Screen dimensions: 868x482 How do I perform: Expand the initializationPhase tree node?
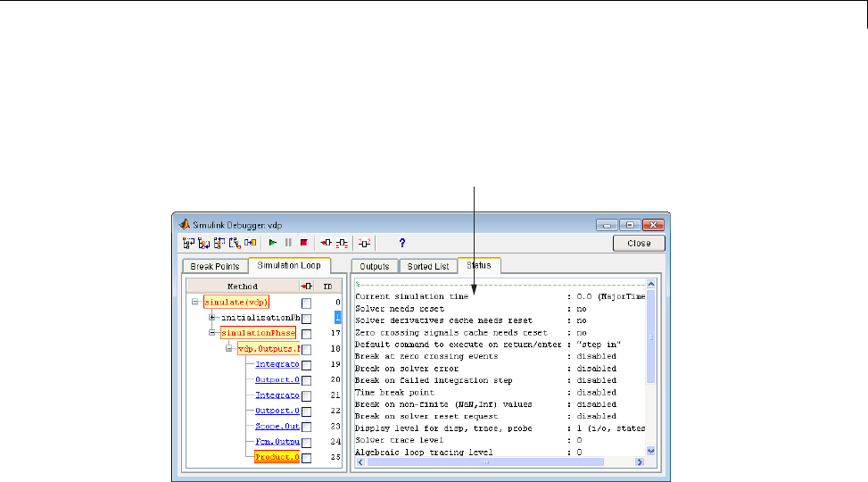coord(212,318)
